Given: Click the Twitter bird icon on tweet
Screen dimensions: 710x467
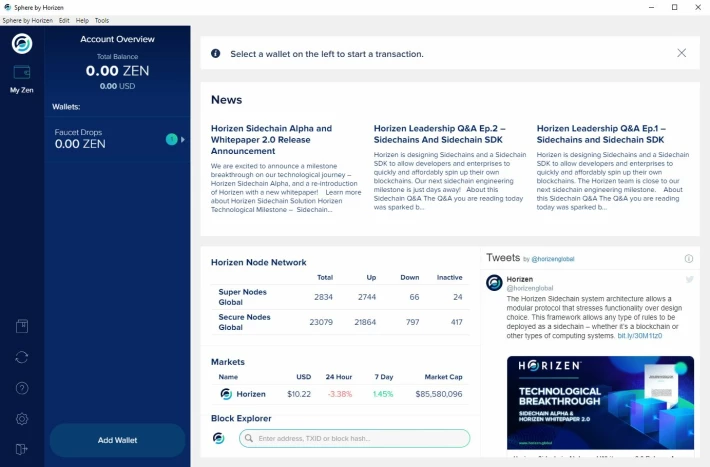Looking at the screenshot, I should point(689,279).
